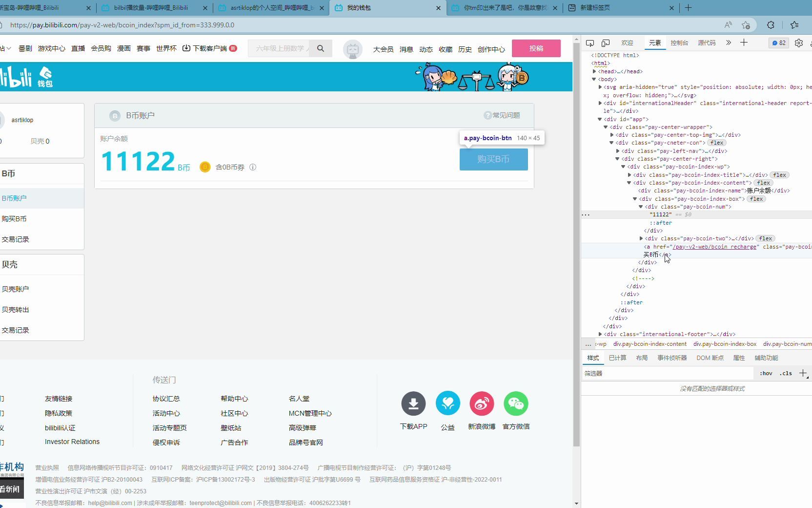Add new style rule plus icon
Image resolution: width=812 pixels, height=508 pixels.
point(803,373)
